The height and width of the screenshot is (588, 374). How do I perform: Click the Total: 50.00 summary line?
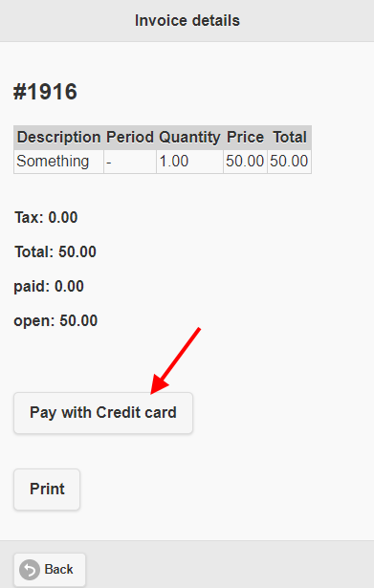(x=55, y=252)
